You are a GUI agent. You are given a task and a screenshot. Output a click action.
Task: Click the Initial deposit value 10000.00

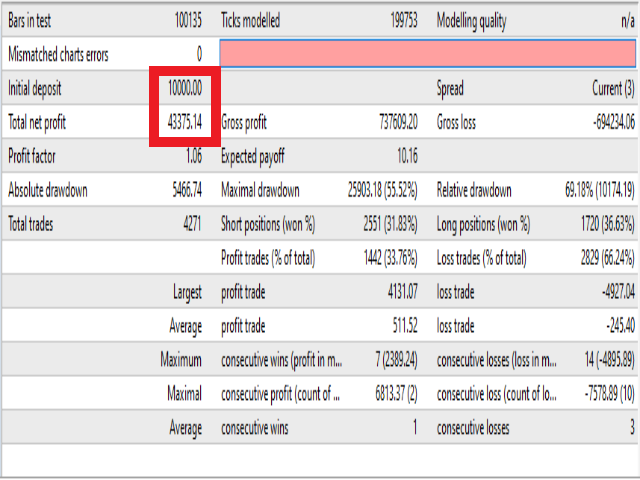[x=185, y=88]
